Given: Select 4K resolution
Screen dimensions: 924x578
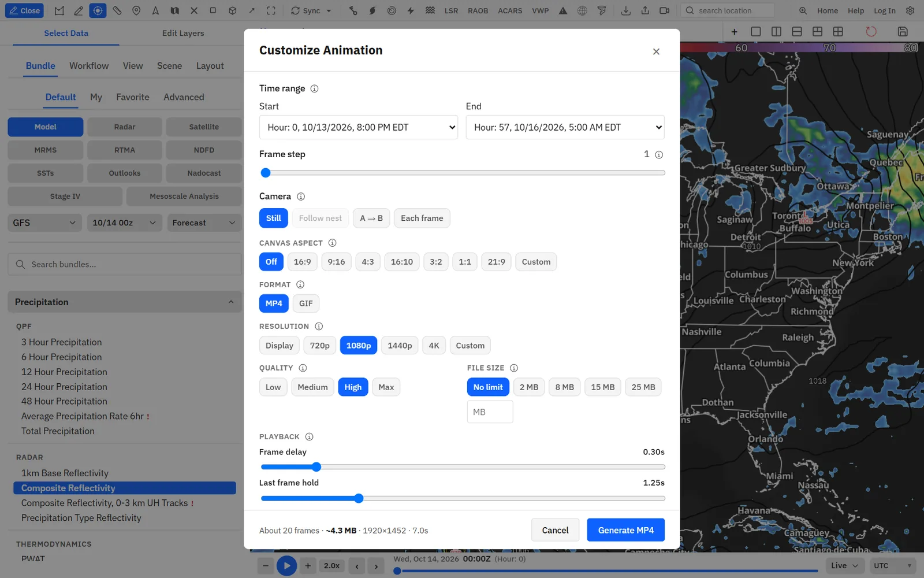Looking at the screenshot, I should pyautogui.click(x=434, y=346).
